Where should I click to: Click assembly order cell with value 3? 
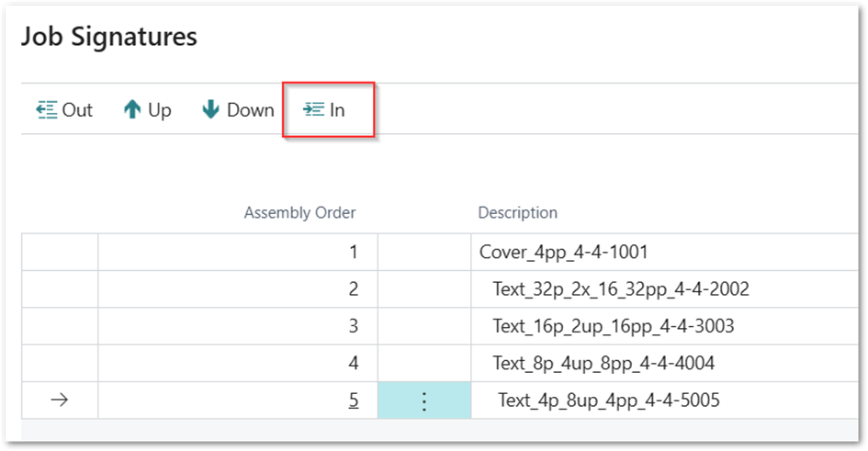click(353, 326)
